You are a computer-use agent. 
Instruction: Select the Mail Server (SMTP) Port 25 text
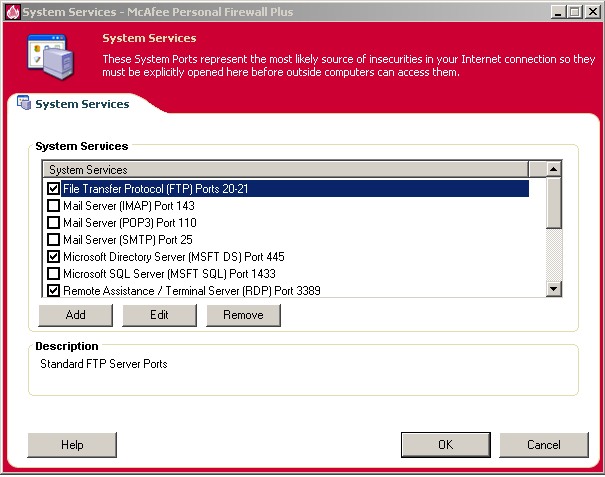click(x=128, y=240)
